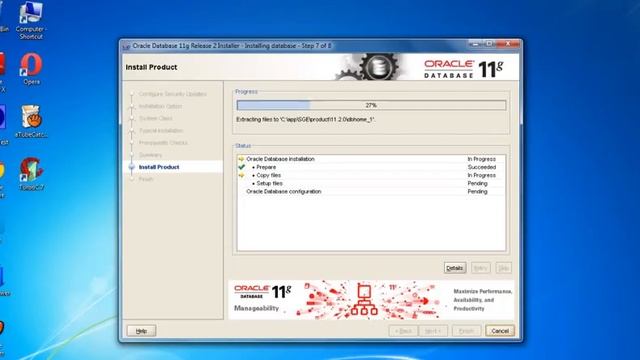The height and width of the screenshot is (360, 640).
Task: Click the Oracle Database configuration row
Action: [371, 191]
